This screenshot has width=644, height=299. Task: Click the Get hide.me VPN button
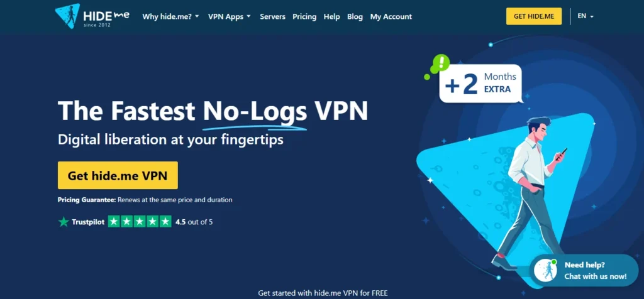118,175
